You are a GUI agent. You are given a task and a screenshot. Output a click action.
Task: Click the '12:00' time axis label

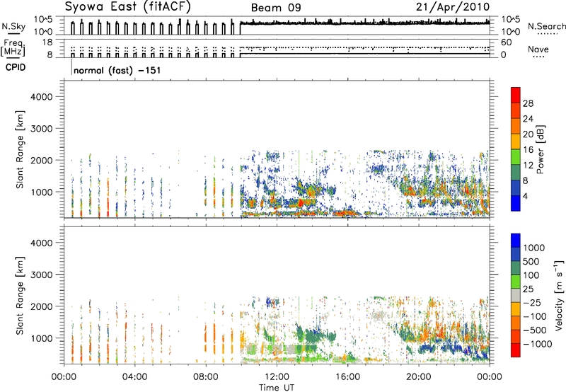[x=277, y=377]
